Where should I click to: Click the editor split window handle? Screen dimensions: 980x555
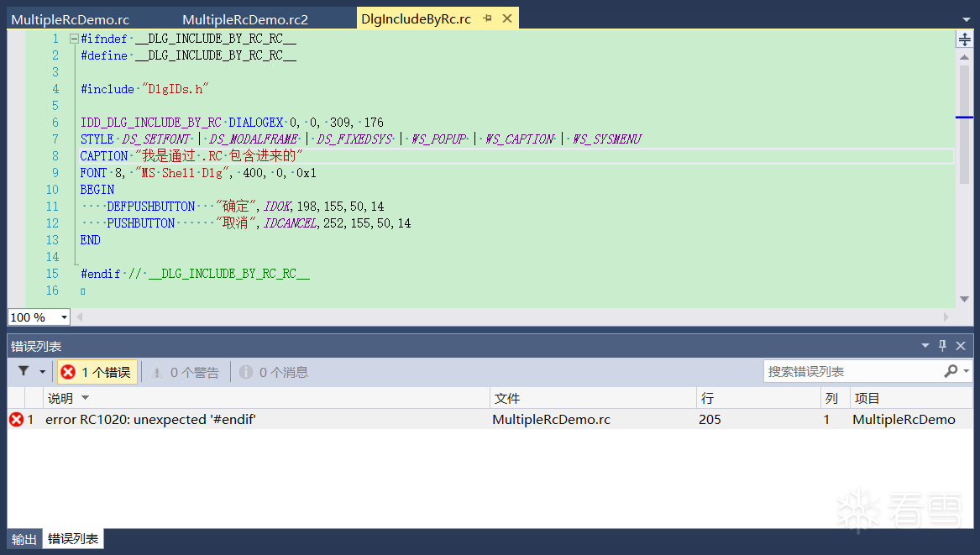click(964, 39)
